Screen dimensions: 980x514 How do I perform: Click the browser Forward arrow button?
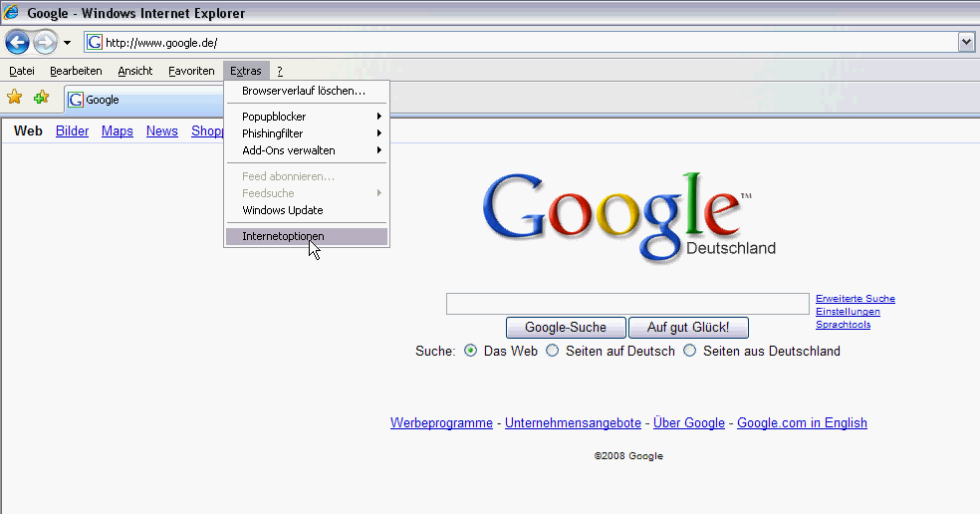click(45, 42)
